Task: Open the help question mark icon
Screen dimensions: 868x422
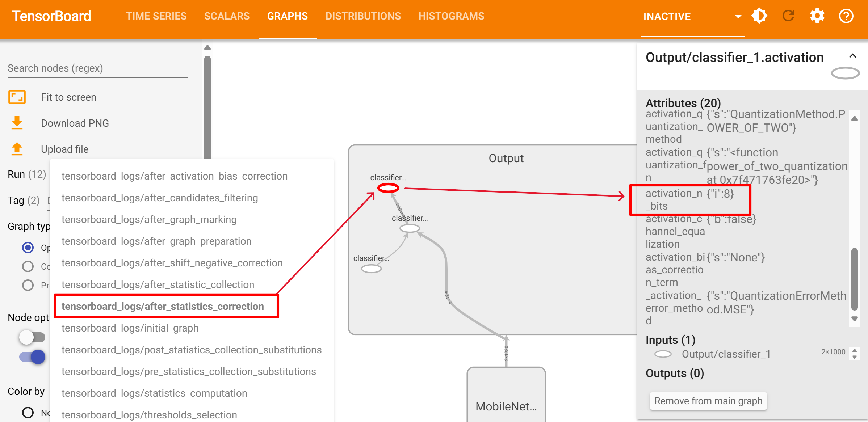Action: point(846,16)
